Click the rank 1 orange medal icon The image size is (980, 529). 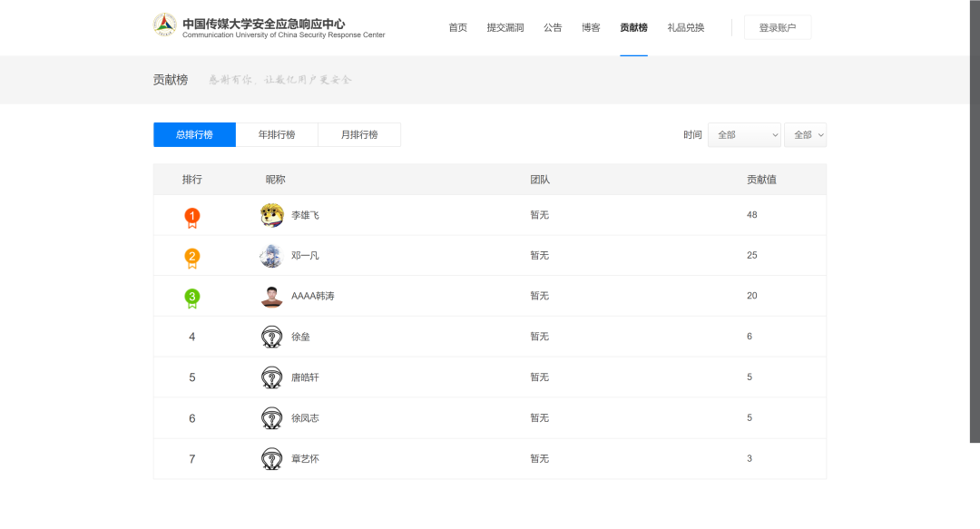point(192,217)
